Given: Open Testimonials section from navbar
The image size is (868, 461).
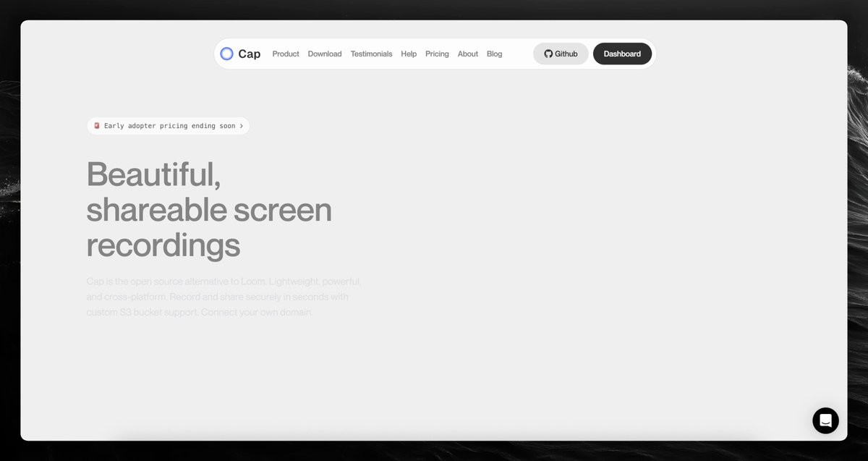Looking at the screenshot, I should (x=371, y=54).
